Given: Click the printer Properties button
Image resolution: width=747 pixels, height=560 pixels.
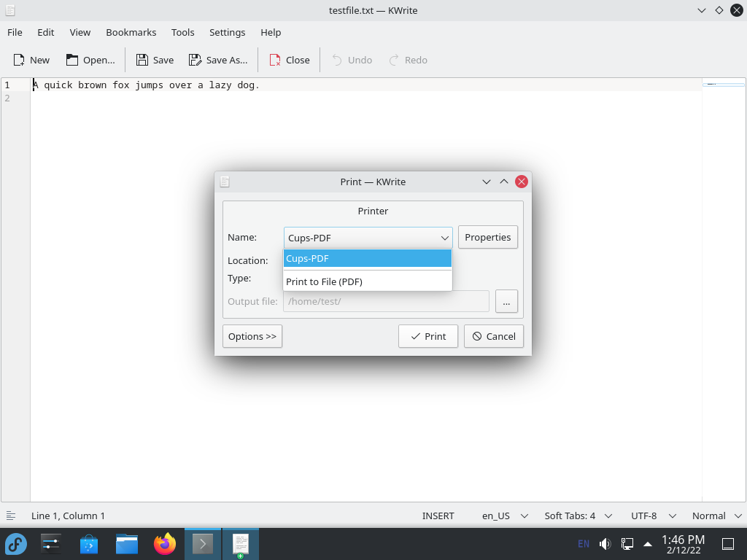Looking at the screenshot, I should pyautogui.click(x=488, y=237).
